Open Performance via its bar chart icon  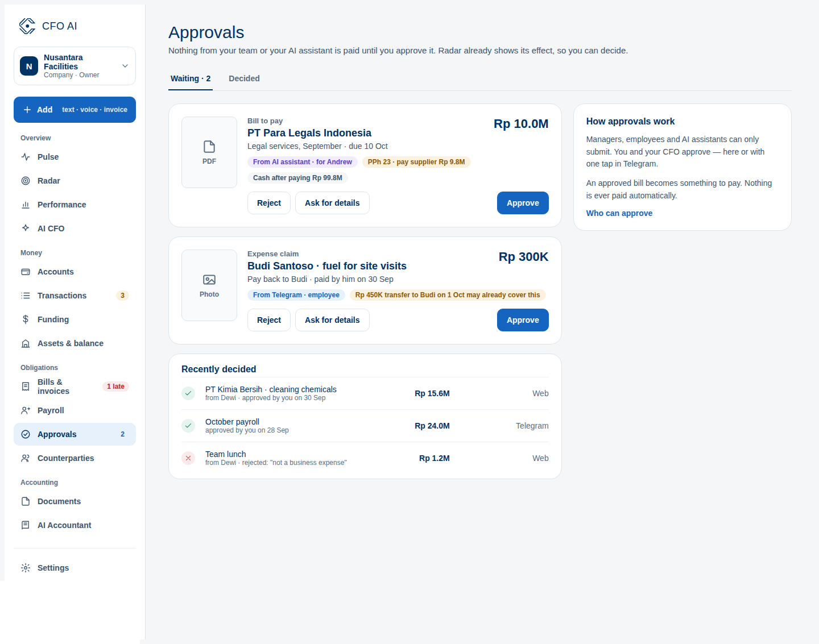(x=26, y=205)
